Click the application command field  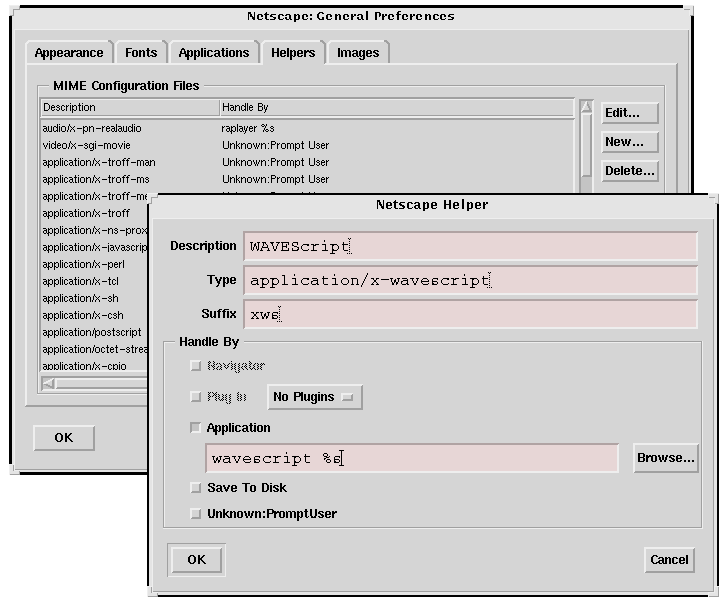coord(412,458)
